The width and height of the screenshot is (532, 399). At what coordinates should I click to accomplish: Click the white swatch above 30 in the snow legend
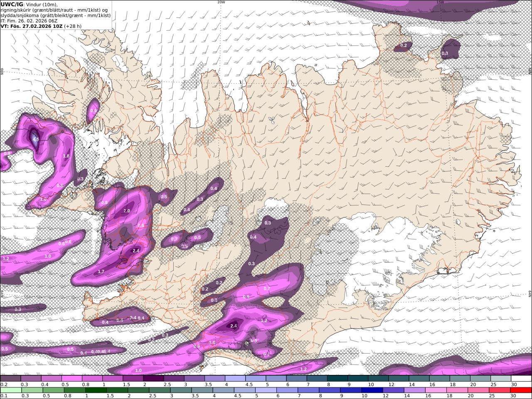click(x=521, y=379)
